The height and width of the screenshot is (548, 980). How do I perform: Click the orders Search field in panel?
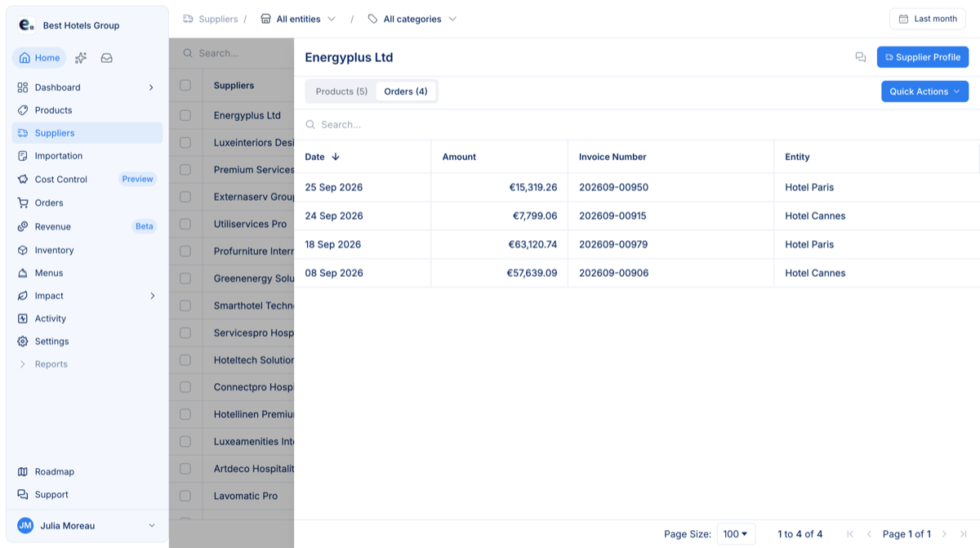tap(637, 125)
